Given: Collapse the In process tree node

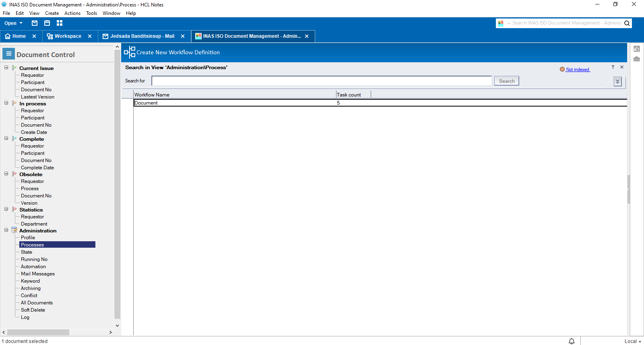Looking at the screenshot, I should [6, 103].
